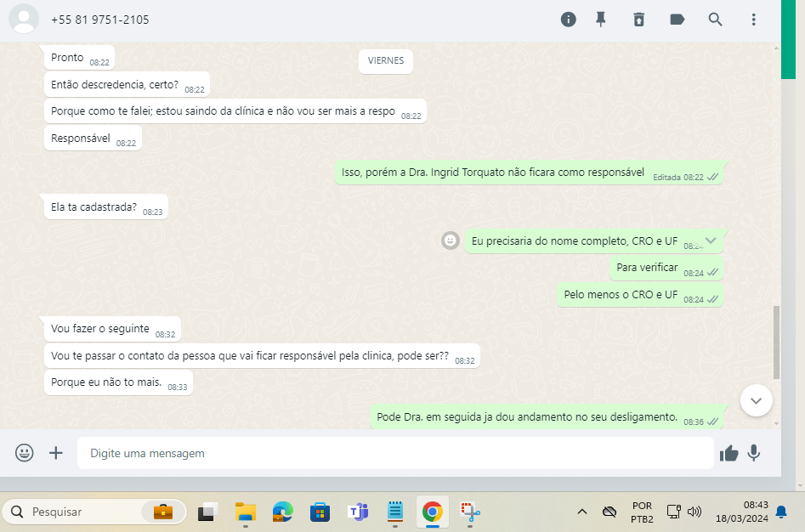This screenshot has height=532, width=805.
Task: Open message options chevron on CRO message
Action: pos(711,241)
